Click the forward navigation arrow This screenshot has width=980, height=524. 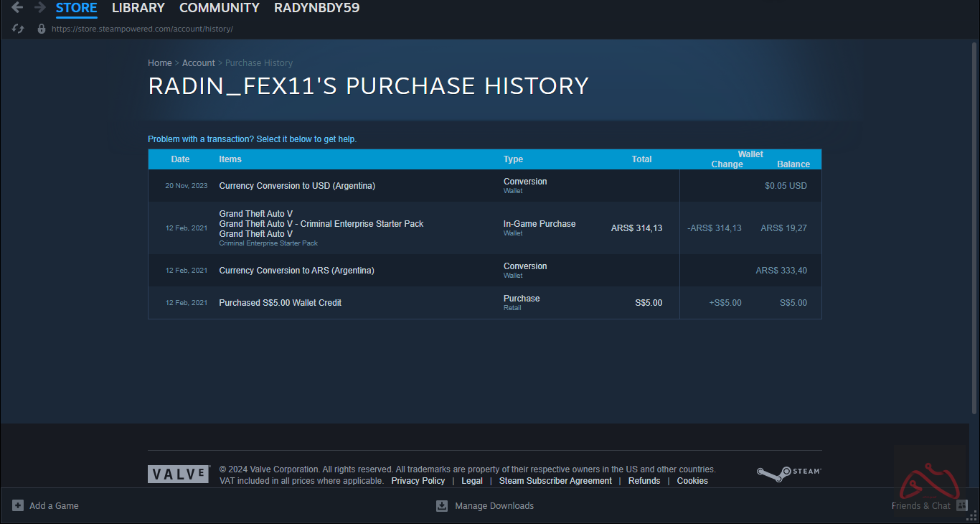click(x=40, y=8)
